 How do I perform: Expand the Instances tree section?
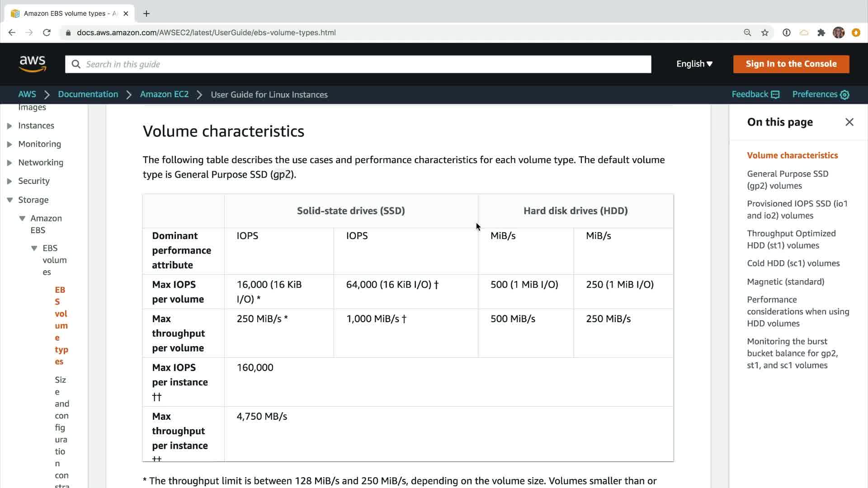click(9, 126)
